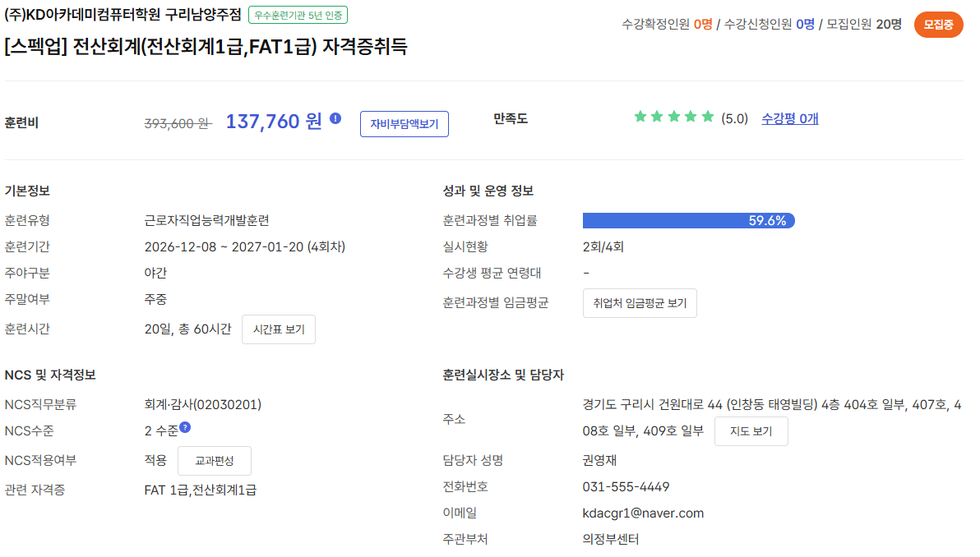Click the 훈련과정별 취업률 label

point(490,221)
